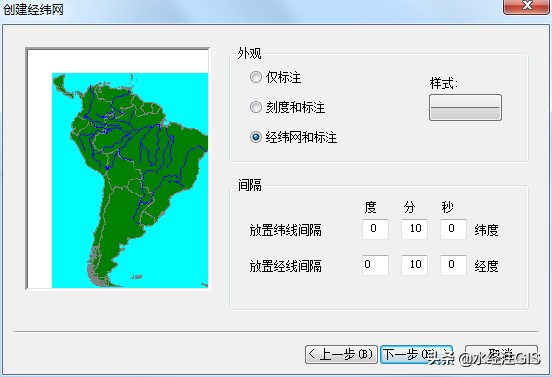Click the 经线 interval degrees field
Screen dimensions: 552x377
pos(375,265)
